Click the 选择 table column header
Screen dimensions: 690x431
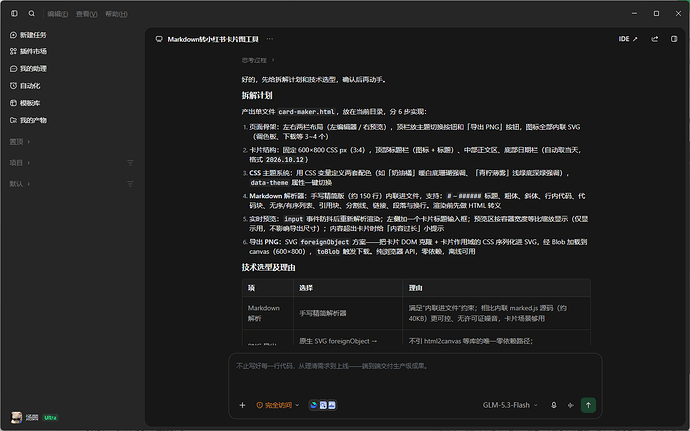306,288
